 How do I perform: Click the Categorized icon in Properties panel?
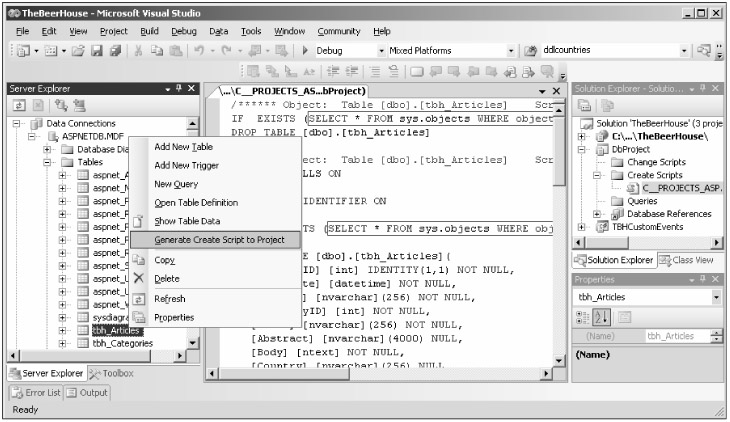pos(584,318)
